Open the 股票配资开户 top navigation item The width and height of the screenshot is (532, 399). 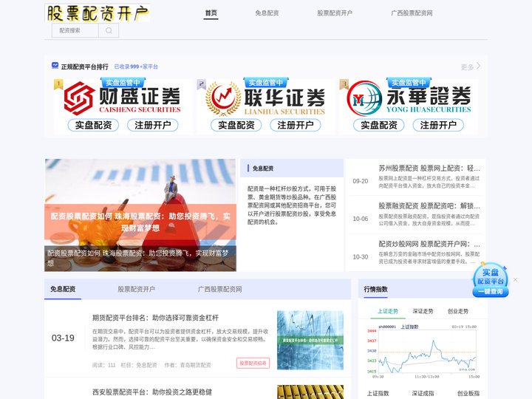tap(335, 13)
